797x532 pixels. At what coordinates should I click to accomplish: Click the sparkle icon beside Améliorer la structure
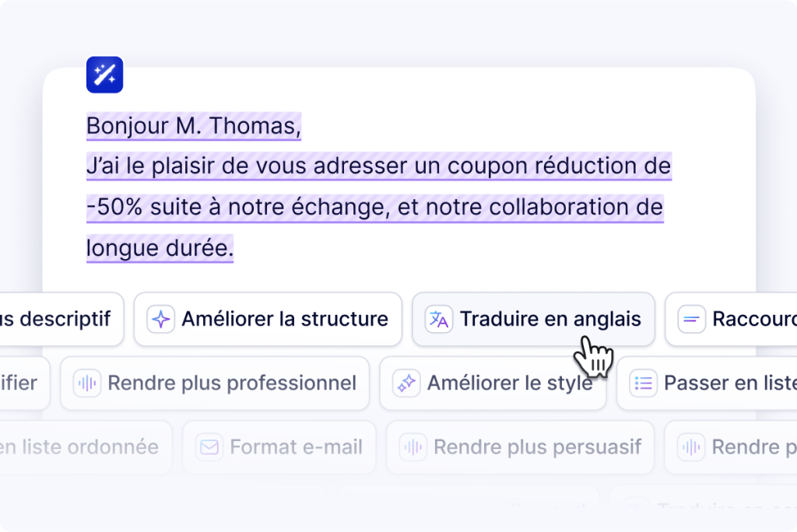point(160,319)
